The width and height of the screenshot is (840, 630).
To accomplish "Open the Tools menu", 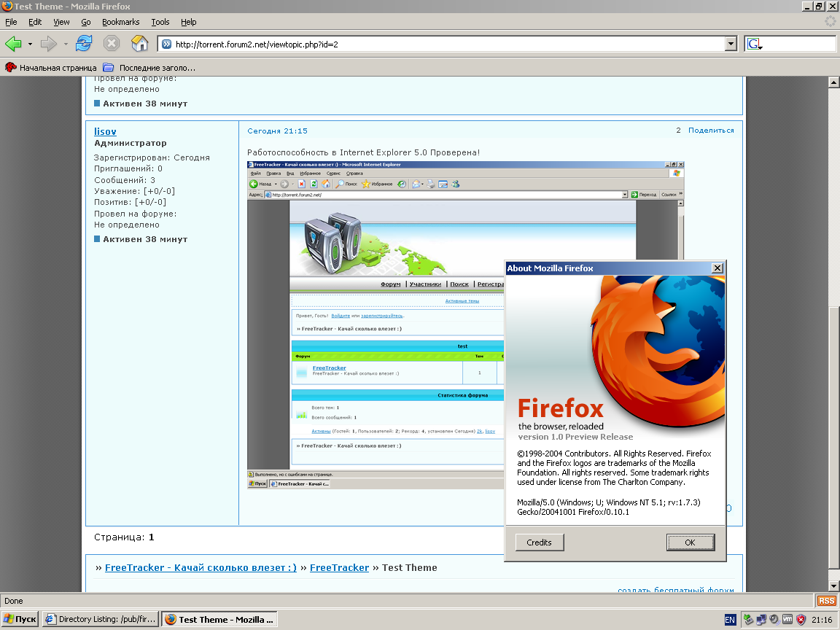I will (x=160, y=22).
